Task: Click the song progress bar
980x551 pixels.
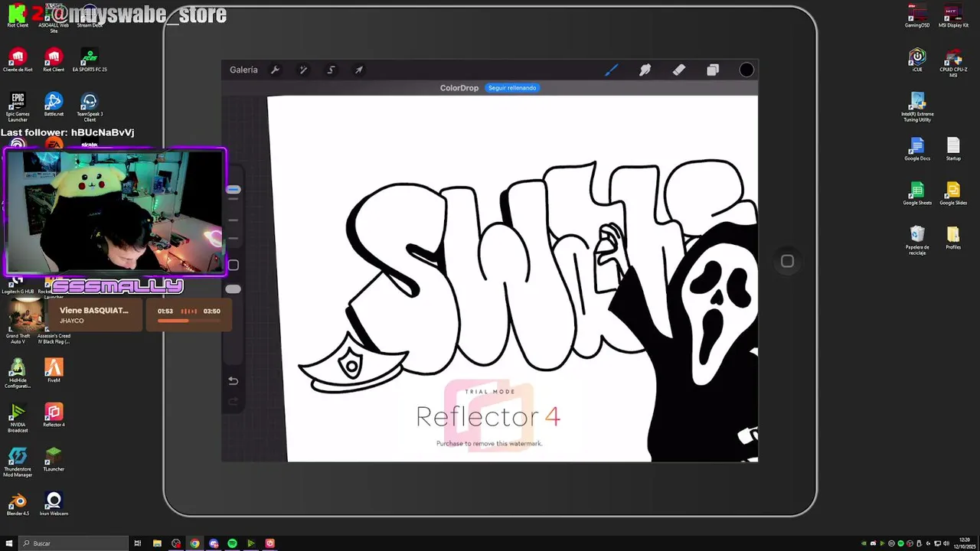Action: coord(189,321)
